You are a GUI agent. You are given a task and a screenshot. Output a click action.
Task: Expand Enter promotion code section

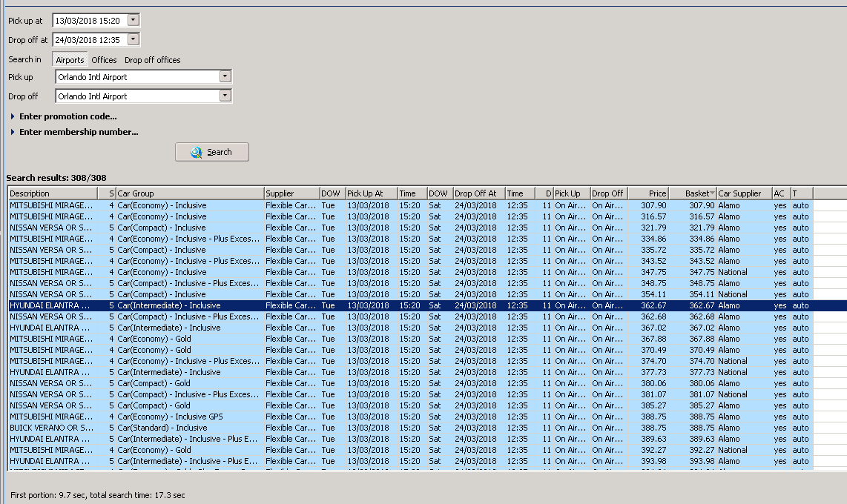(x=67, y=116)
